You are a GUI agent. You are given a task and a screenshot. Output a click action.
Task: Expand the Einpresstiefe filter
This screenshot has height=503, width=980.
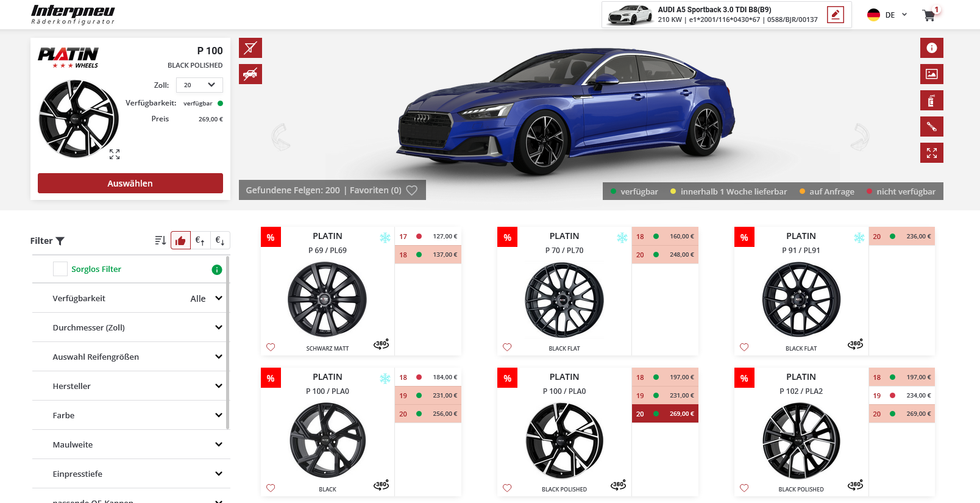[131, 474]
